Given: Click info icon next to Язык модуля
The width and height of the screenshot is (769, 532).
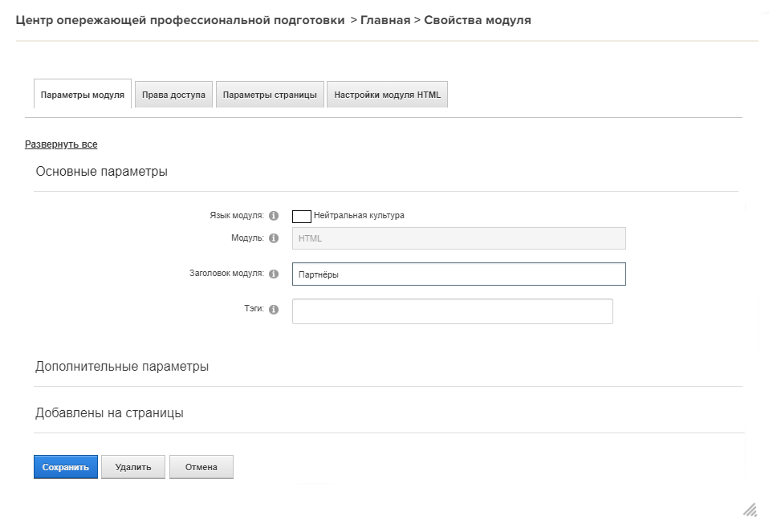Looking at the screenshot, I should click(x=274, y=216).
